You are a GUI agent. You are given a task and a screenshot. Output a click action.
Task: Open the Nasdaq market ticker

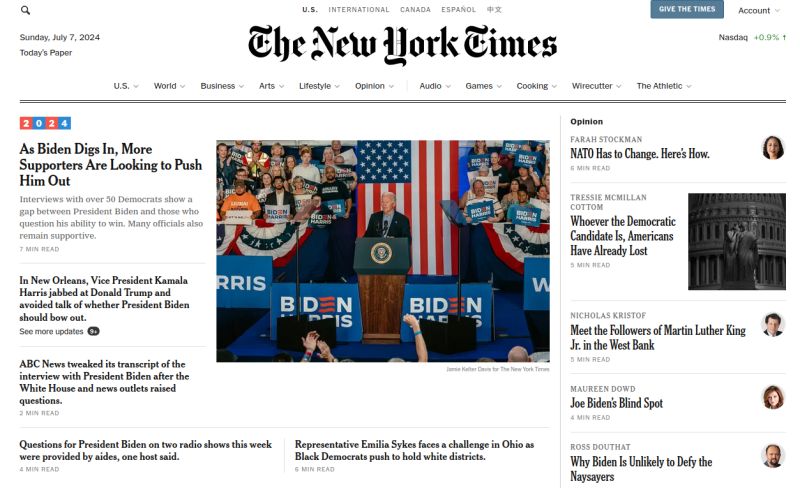pos(752,37)
